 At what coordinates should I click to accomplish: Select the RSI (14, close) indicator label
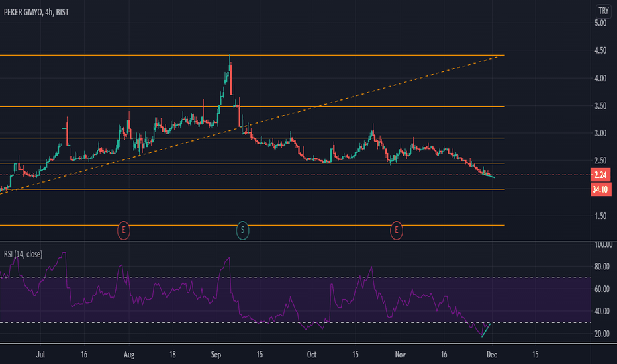pyautogui.click(x=23, y=254)
